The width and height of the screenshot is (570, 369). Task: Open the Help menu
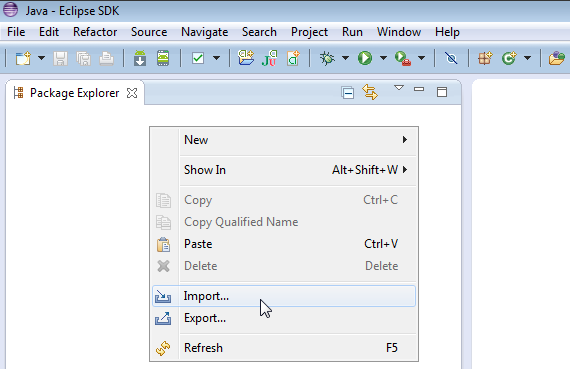[447, 32]
